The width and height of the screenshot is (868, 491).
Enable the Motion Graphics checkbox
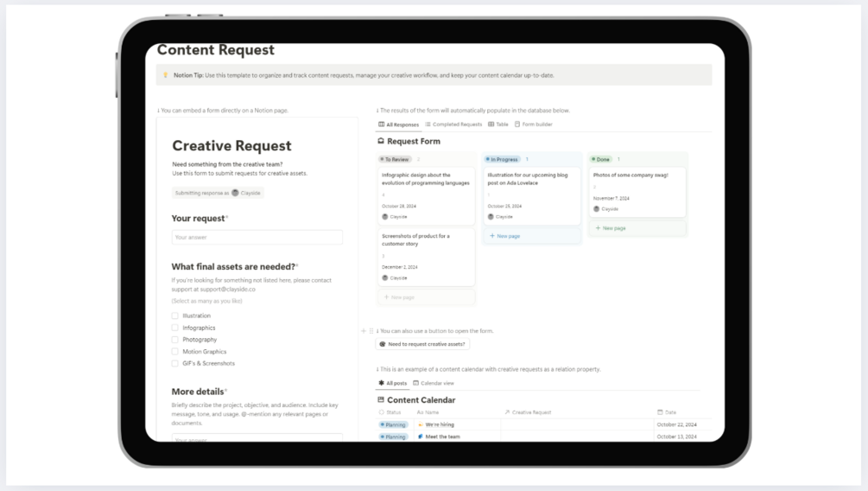click(x=175, y=351)
